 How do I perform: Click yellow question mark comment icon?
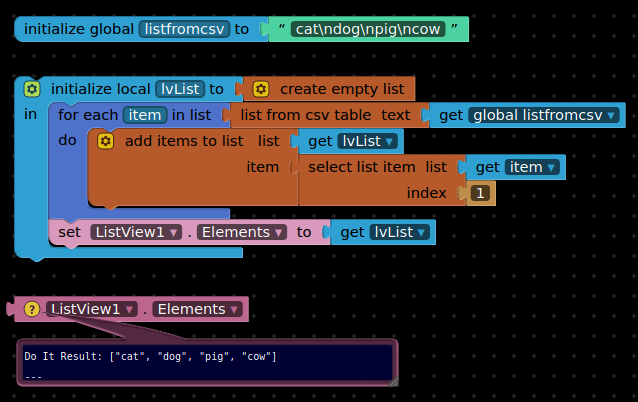(x=32, y=309)
